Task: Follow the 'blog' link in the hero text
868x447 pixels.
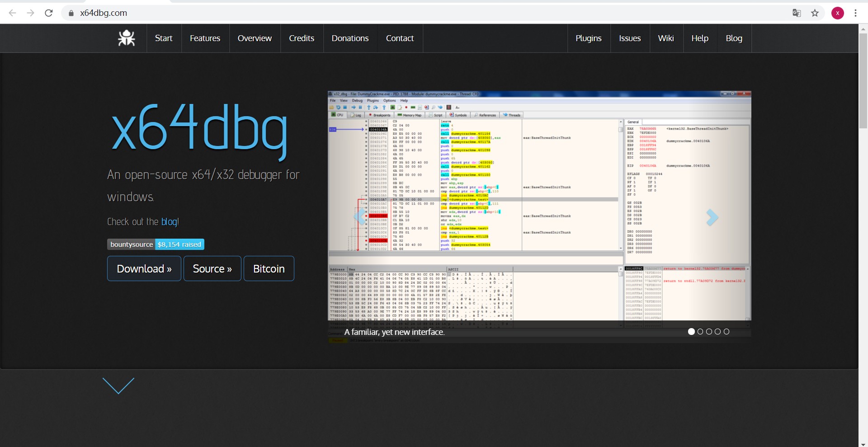Action: [x=169, y=222]
